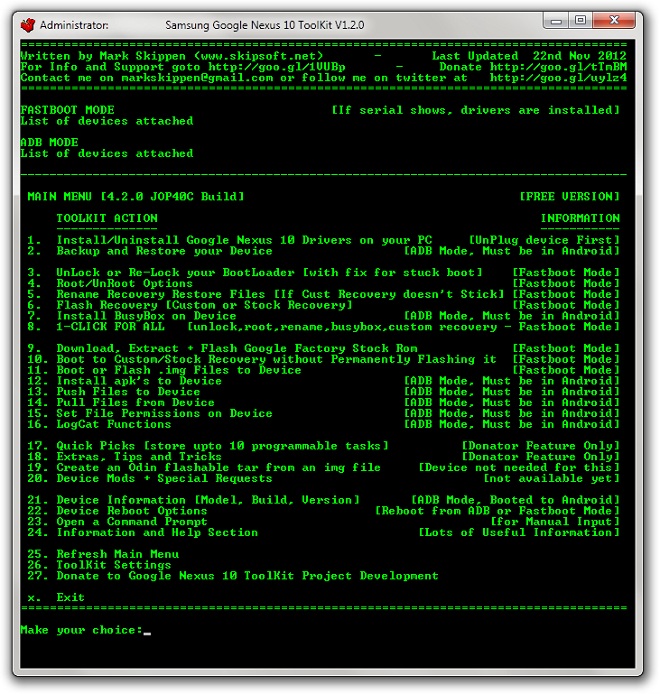Viewport: 660px width, 694px height.
Task: Click option 11 'Boot or Flash .img Files to Device'
Action: pos(164,370)
